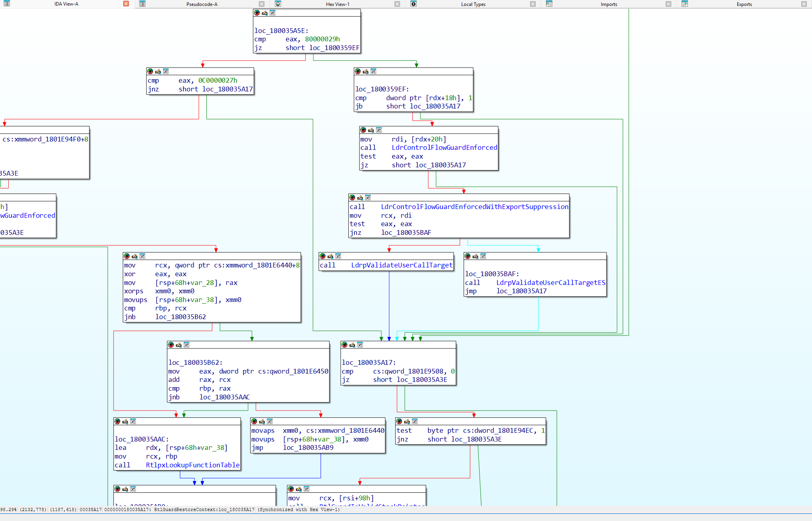Viewport: 812px width, 521px height.
Task: Click group icon on LdrControlFlowGuardEnforcedWithExportSuppression node
Action: click(368, 198)
